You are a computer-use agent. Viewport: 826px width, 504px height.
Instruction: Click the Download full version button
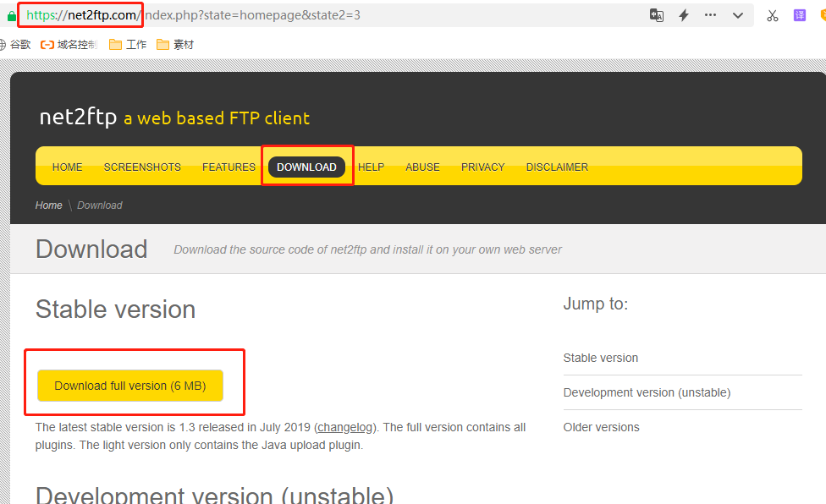(130, 386)
